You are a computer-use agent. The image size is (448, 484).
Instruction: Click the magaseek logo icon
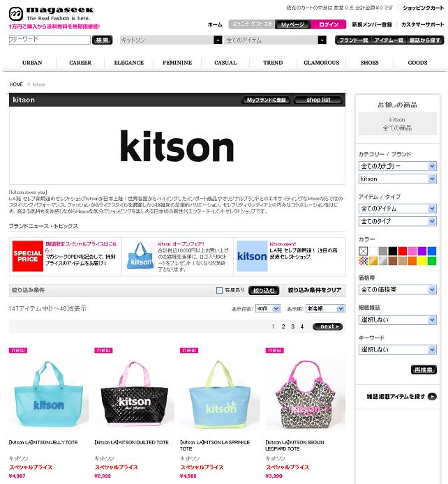pyautogui.click(x=16, y=13)
